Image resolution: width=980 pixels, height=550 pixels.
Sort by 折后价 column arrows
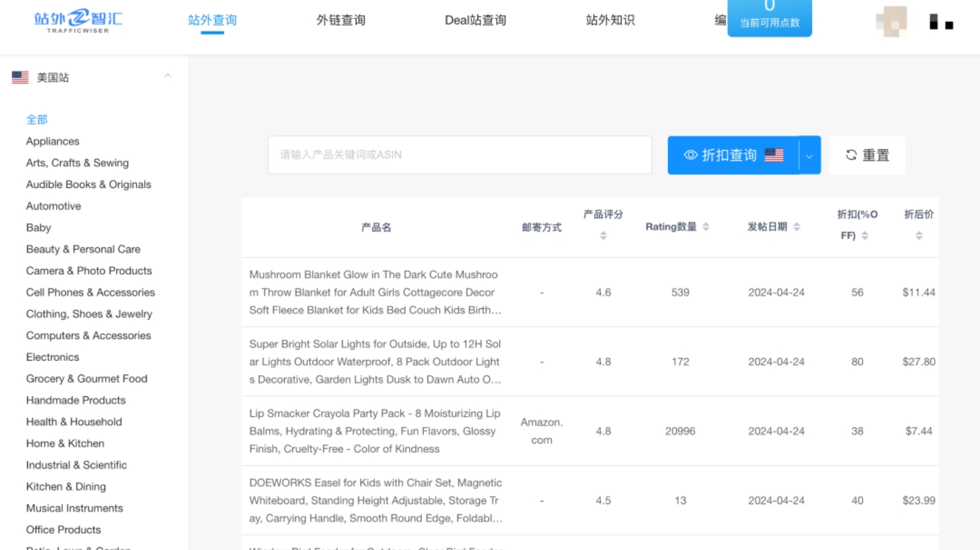point(919,236)
